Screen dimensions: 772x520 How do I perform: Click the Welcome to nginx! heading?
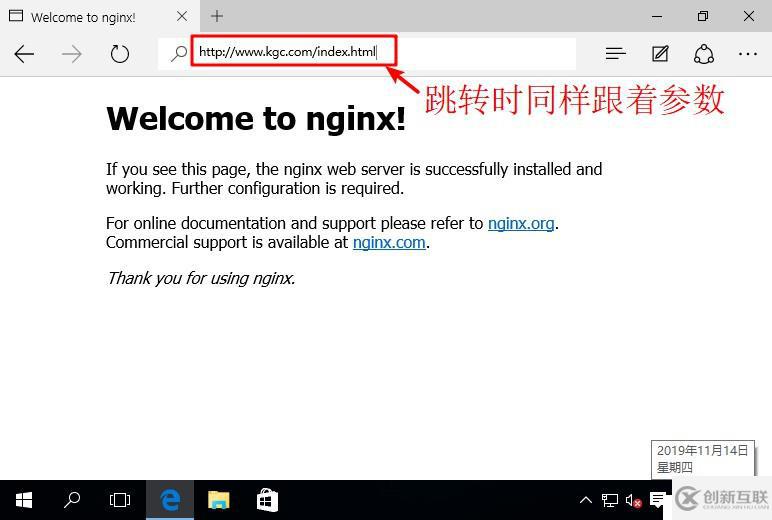tap(256, 119)
